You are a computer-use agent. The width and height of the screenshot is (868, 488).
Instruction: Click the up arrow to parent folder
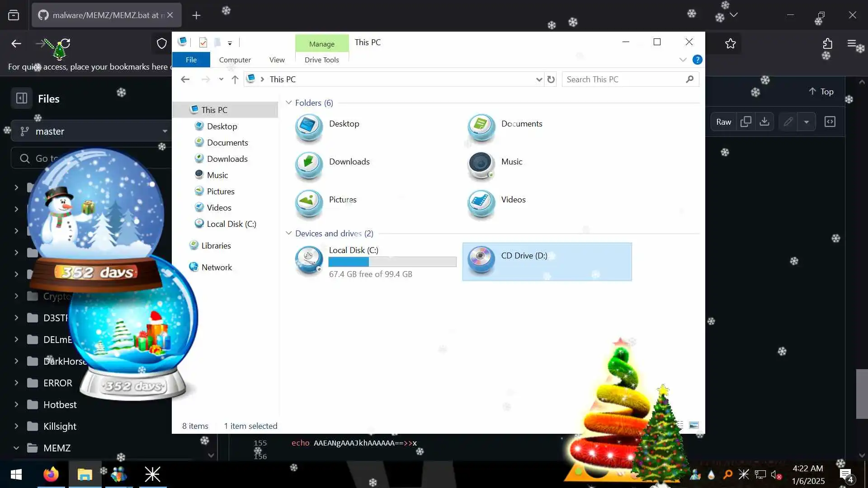235,80
